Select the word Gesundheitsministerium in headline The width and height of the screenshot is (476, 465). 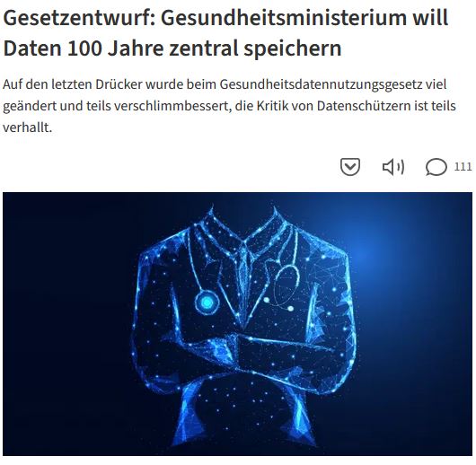click(x=283, y=18)
